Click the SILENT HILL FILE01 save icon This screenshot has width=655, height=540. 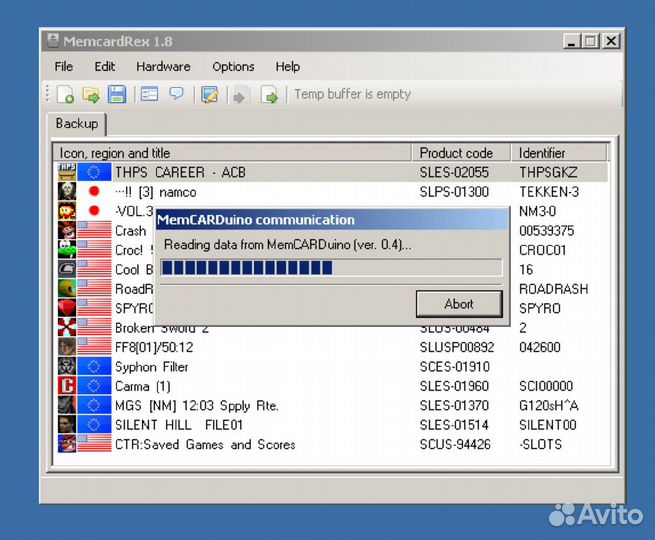click(67, 424)
